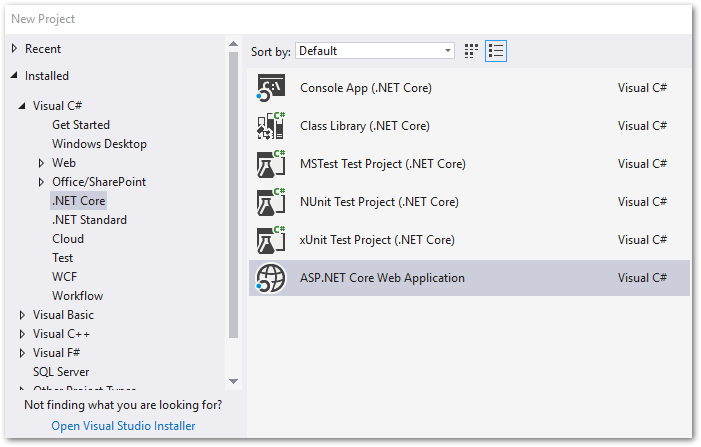Screen dimensions: 701x447
Task: Open the Sort by dropdown
Action: point(375,51)
